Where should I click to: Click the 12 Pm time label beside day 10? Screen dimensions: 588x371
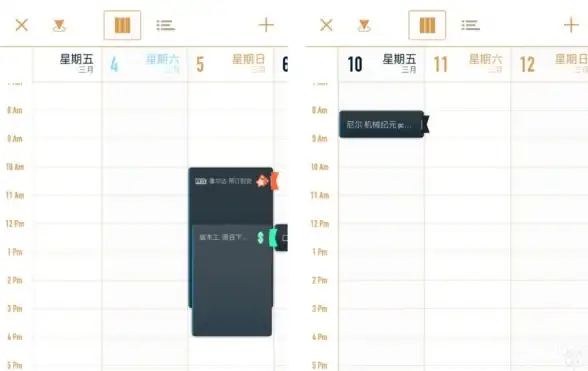tap(320, 224)
